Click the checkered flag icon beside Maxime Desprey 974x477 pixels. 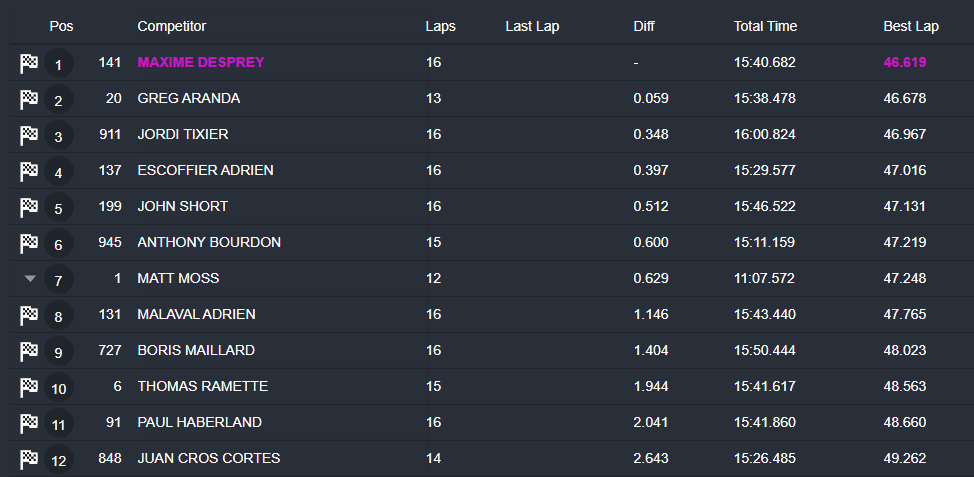pyautogui.click(x=29, y=63)
